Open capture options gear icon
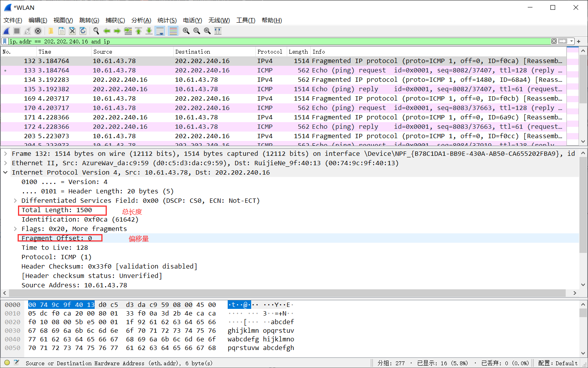588x368 pixels. (x=38, y=31)
